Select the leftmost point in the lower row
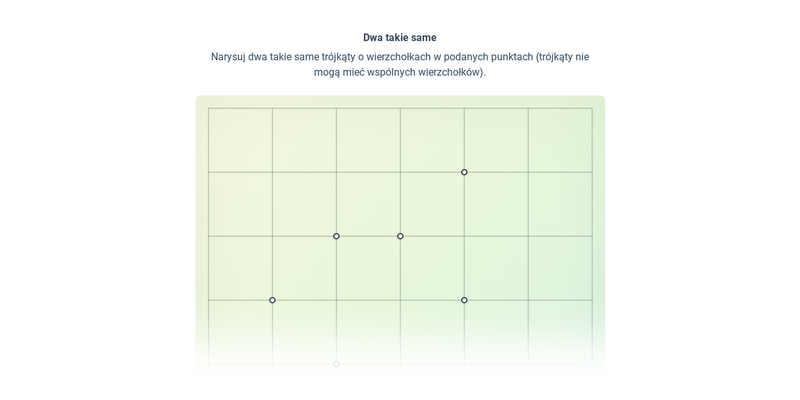The image size is (800, 400). pyautogui.click(x=272, y=300)
